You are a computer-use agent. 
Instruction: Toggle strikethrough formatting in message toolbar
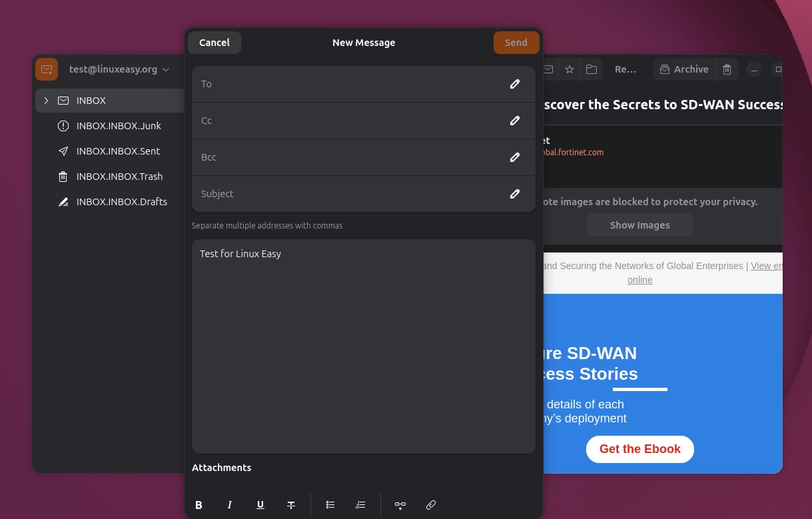(x=291, y=505)
